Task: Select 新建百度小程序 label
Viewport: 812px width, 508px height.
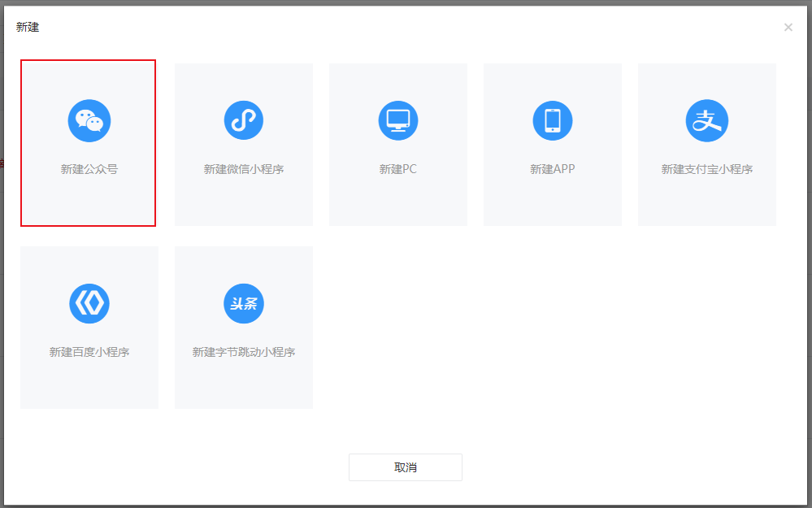Action: [x=89, y=352]
